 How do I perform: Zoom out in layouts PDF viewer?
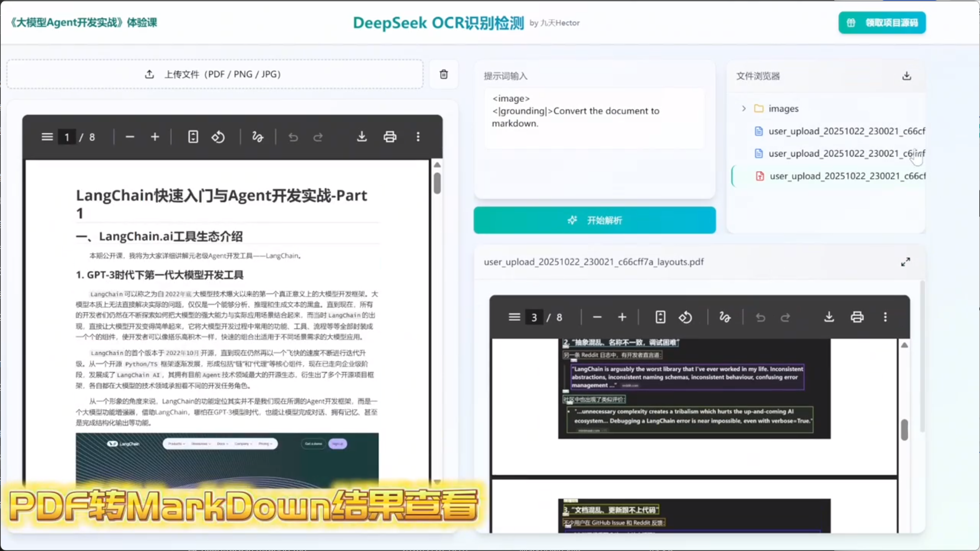pyautogui.click(x=597, y=317)
